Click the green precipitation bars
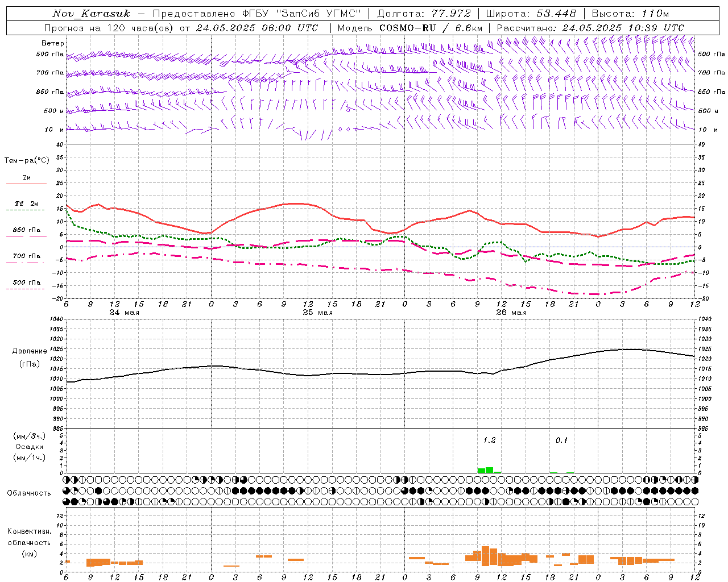The height and width of the screenshot is (582, 728). (489, 470)
